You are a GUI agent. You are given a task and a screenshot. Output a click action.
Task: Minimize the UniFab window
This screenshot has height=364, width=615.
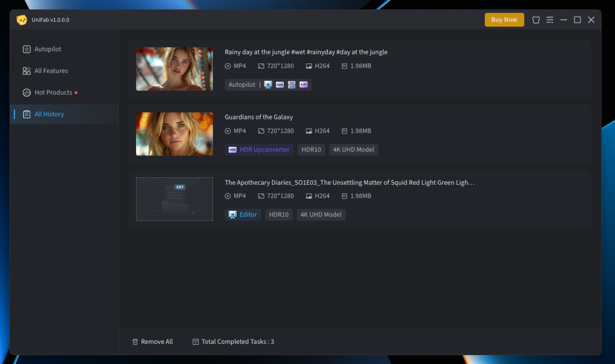[x=563, y=20]
